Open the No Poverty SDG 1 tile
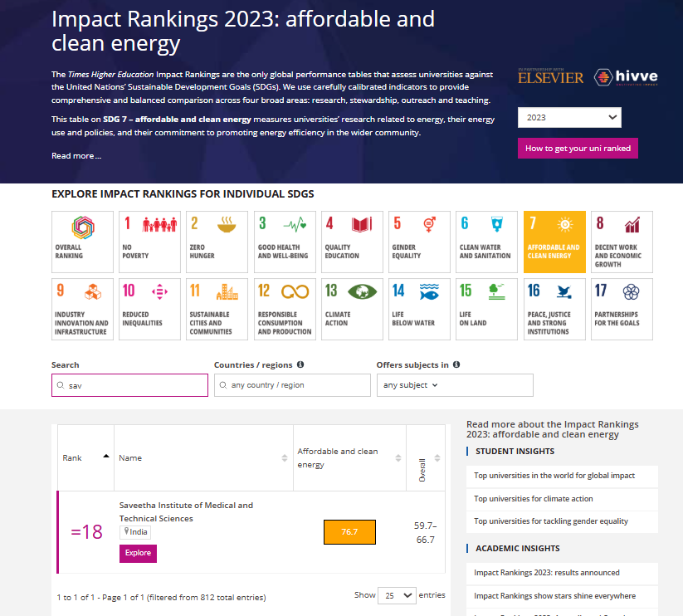 click(149, 242)
